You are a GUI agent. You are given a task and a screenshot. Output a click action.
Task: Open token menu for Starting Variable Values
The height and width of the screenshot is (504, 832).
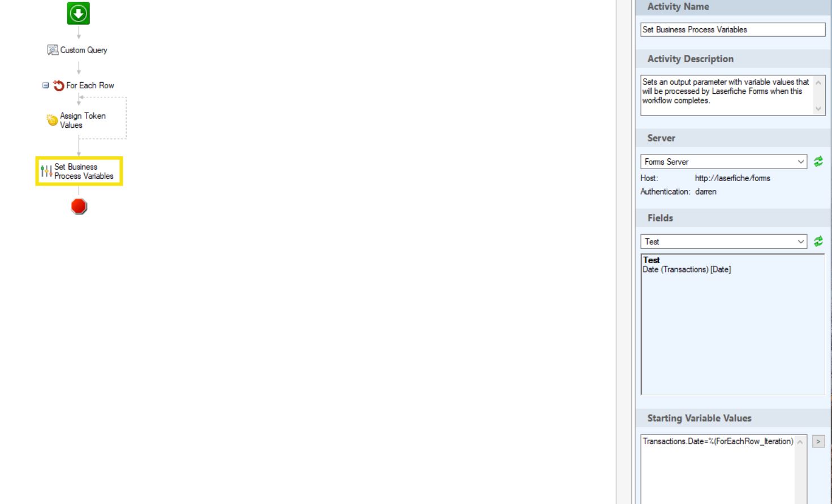[818, 441]
